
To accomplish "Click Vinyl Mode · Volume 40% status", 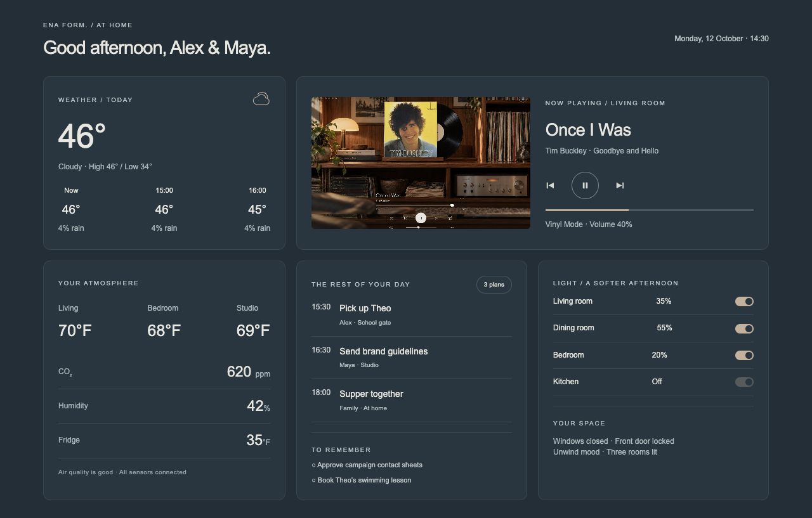I will click(589, 224).
